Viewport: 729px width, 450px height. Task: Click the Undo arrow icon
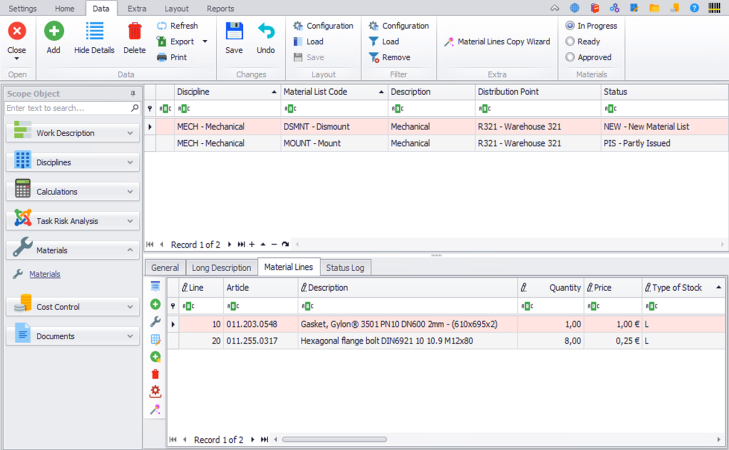point(265,33)
